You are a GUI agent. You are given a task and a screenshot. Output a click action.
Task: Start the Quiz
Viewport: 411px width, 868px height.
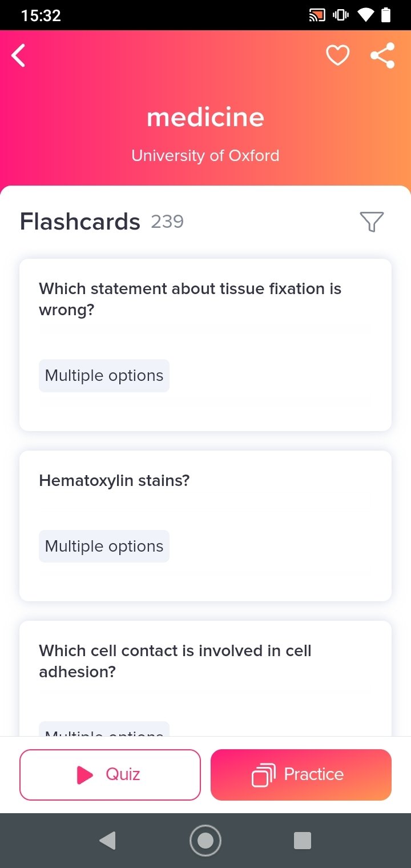[110, 774]
